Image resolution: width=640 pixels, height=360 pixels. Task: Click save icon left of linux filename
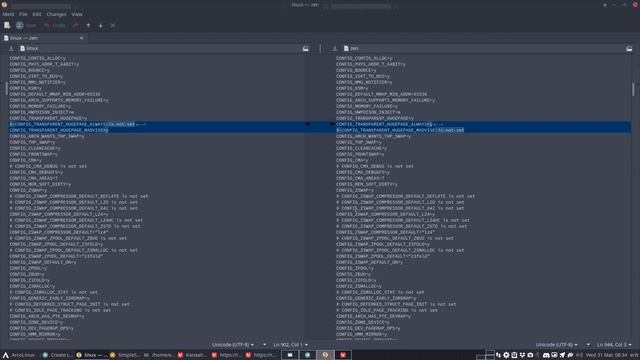pyautogui.click(x=11, y=49)
